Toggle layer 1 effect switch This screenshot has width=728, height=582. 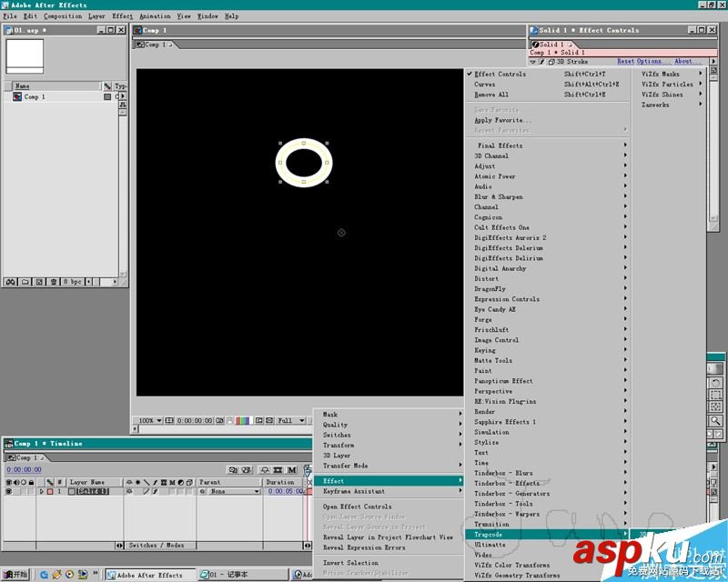pyautogui.click(x=155, y=491)
